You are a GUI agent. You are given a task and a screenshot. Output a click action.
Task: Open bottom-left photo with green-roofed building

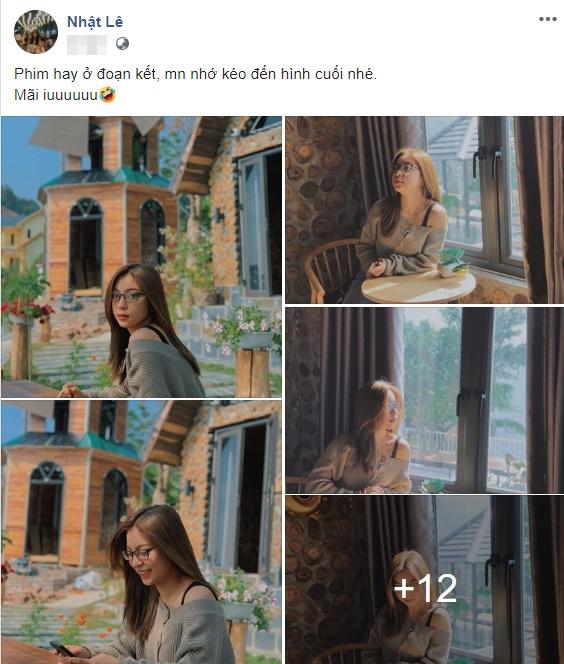coord(141,532)
